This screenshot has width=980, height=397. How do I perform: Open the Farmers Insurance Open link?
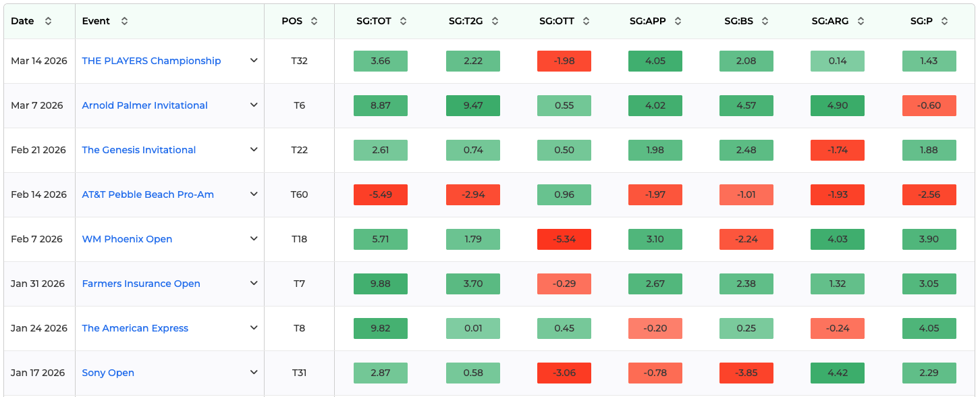[x=141, y=284]
